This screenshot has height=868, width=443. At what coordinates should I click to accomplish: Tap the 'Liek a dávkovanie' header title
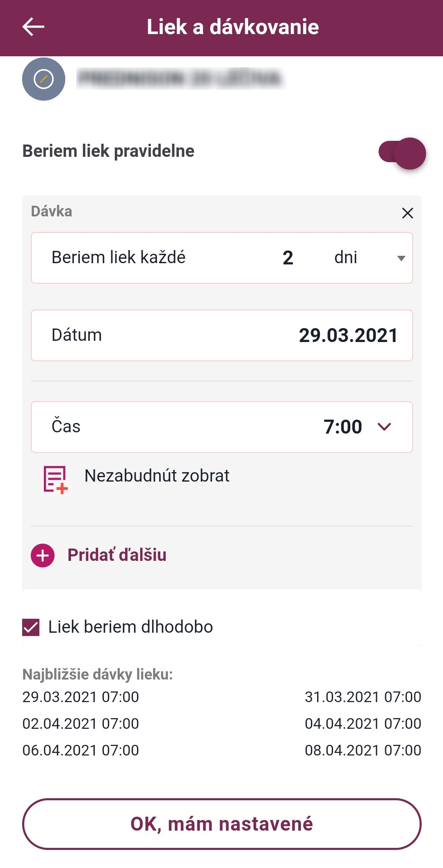click(x=233, y=27)
